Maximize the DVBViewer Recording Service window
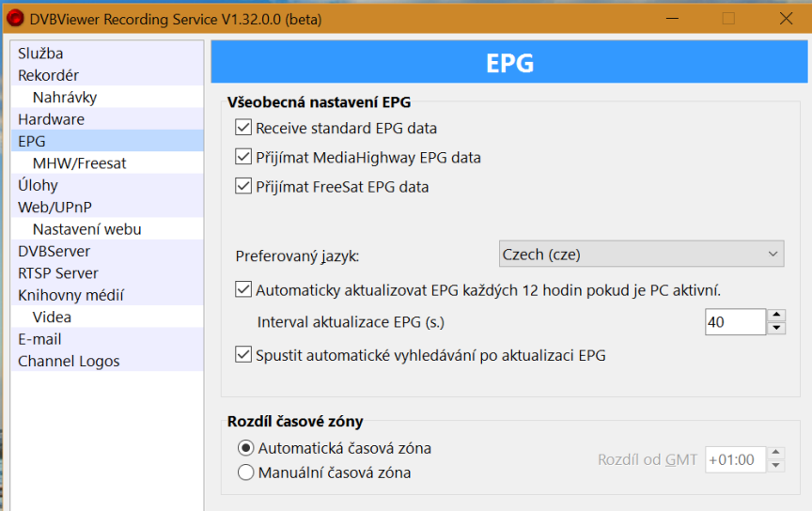Viewport: 812px width, 511px height. click(728, 19)
